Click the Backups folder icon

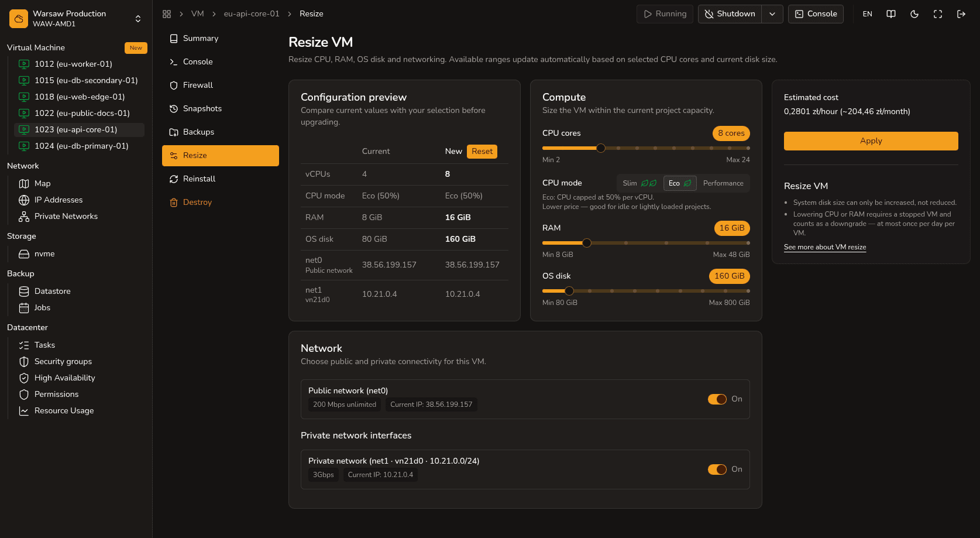(174, 132)
